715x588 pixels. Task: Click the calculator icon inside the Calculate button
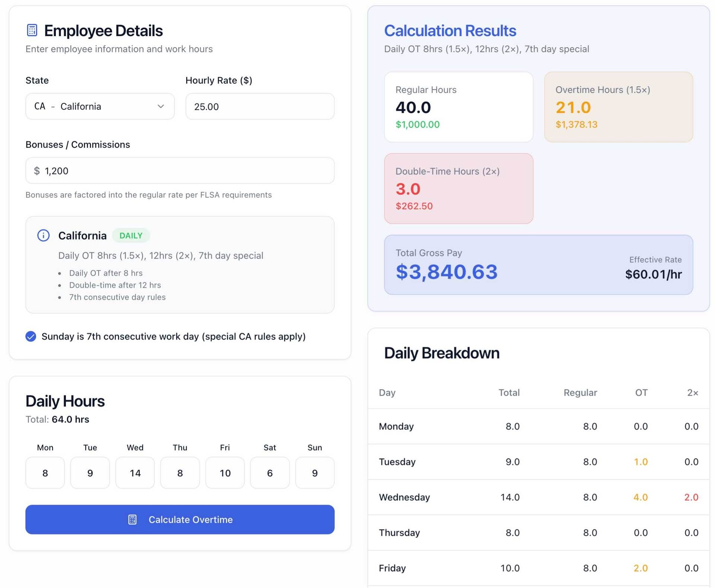click(132, 519)
